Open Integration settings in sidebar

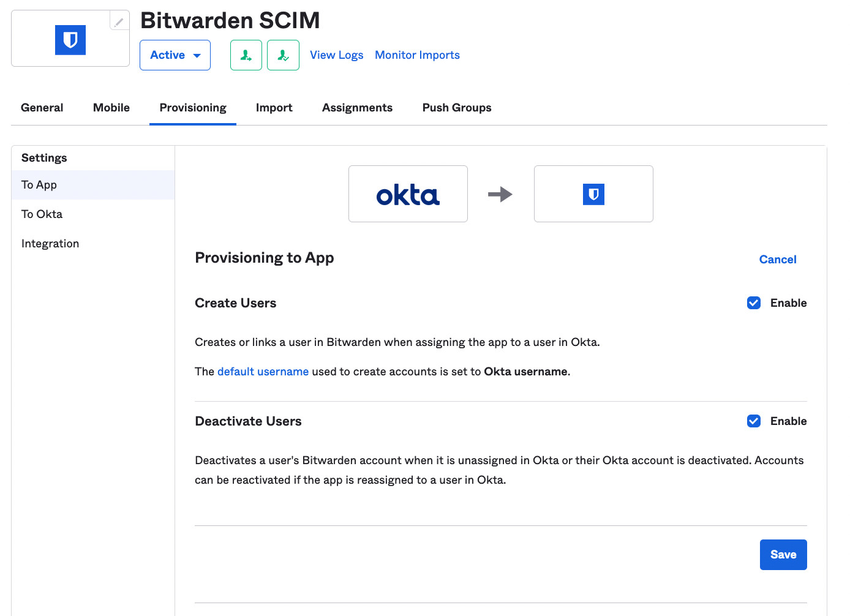click(50, 244)
